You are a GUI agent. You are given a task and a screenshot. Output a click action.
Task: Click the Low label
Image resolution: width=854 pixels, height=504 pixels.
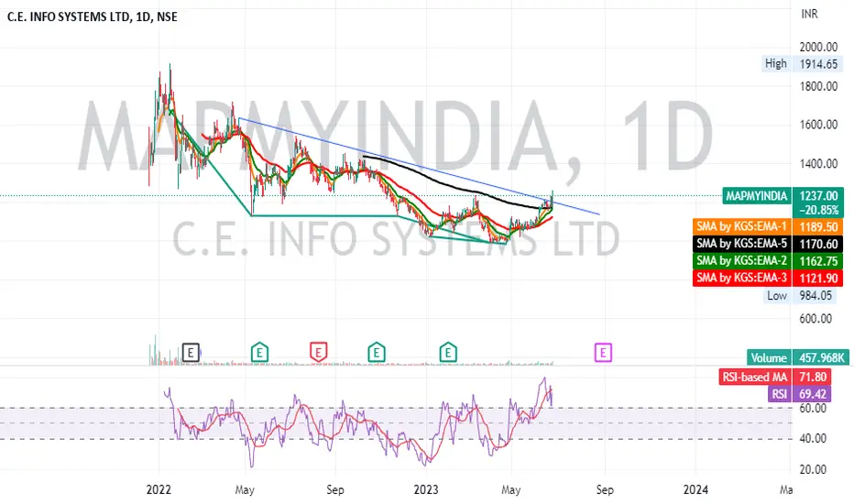(x=777, y=295)
